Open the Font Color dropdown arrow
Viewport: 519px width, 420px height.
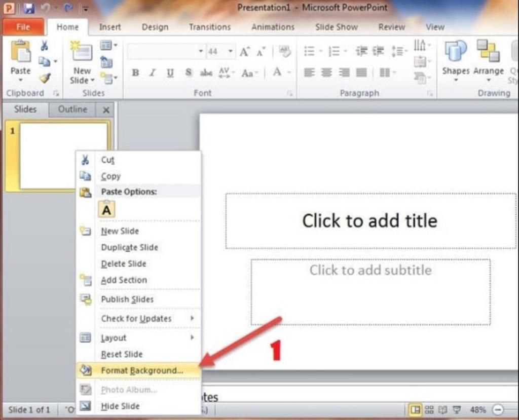click(x=289, y=72)
